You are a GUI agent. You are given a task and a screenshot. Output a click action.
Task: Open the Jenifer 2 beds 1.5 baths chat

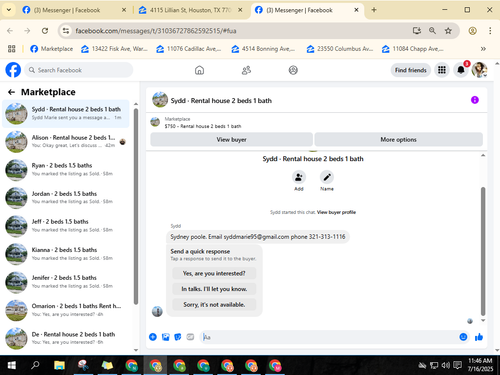[x=65, y=282]
